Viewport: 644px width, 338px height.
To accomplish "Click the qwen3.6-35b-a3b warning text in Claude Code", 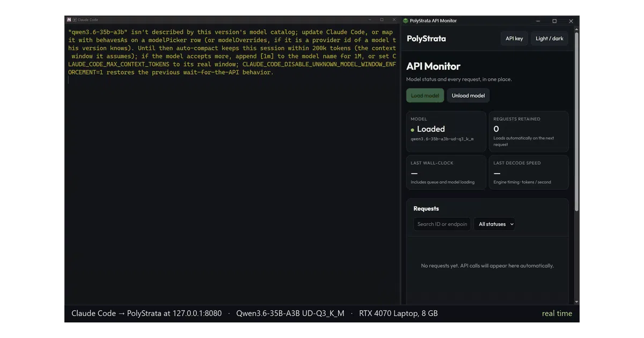I will (x=232, y=52).
